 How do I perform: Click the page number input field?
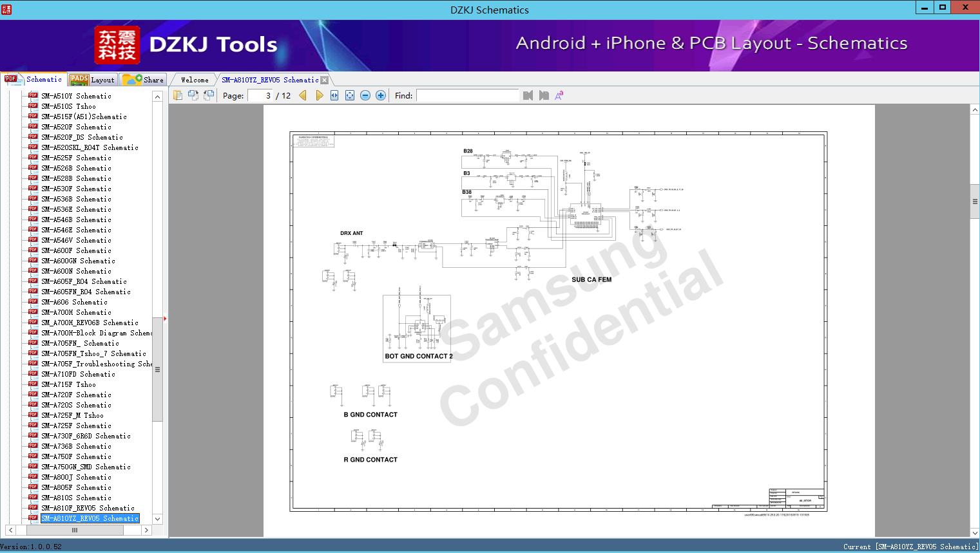tap(260, 95)
